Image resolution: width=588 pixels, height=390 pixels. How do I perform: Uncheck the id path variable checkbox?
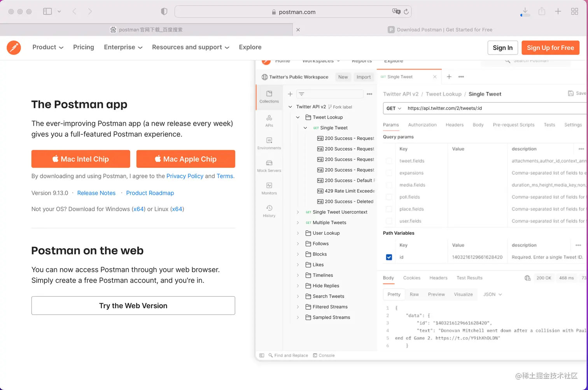coord(389,257)
